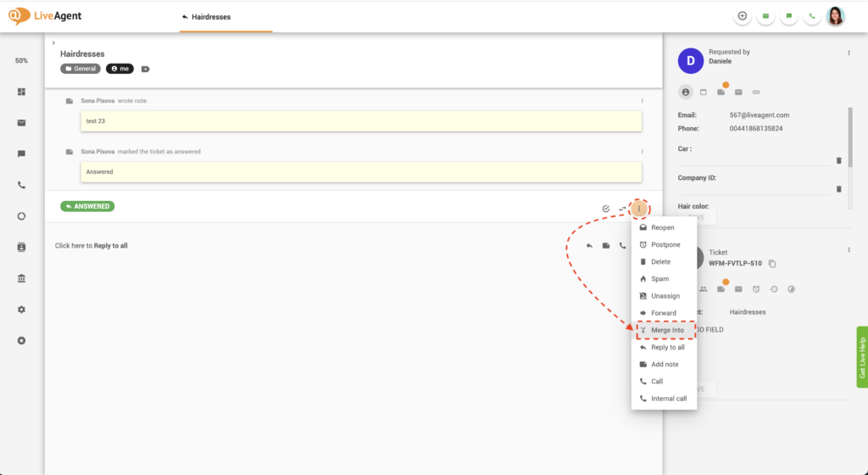Copy ticket ID WFM-FVTLP-510
Image resolution: width=868 pixels, height=475 pixels.
tap(772, 264)
